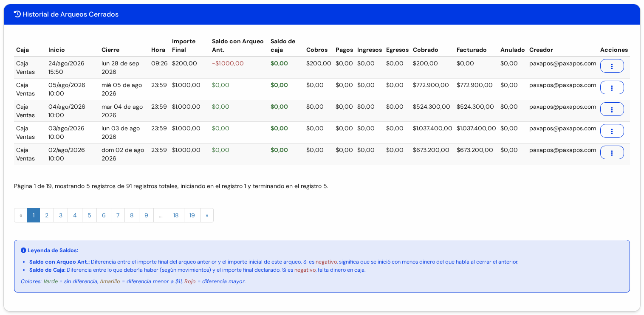This screenshot has height=315, width=644.
Task: Select the red -$1.000,00 balance value
Action: click(228, 63)
